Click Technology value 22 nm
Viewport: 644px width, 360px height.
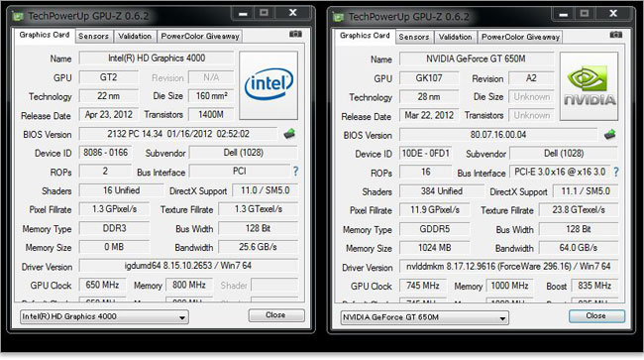[108, 96]
